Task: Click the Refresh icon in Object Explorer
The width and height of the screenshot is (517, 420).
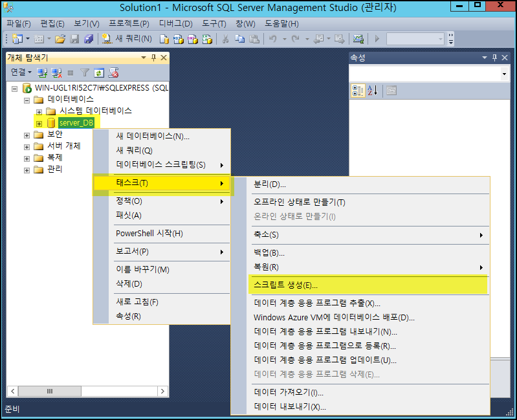Action: [x=99, y=72]
